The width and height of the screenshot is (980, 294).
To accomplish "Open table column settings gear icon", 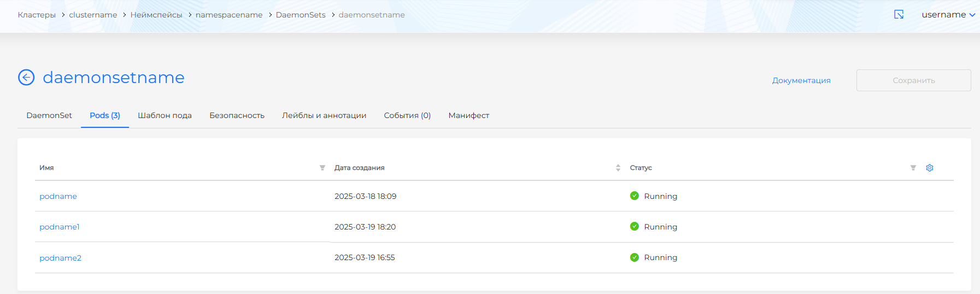I will (x=929, y=168).
